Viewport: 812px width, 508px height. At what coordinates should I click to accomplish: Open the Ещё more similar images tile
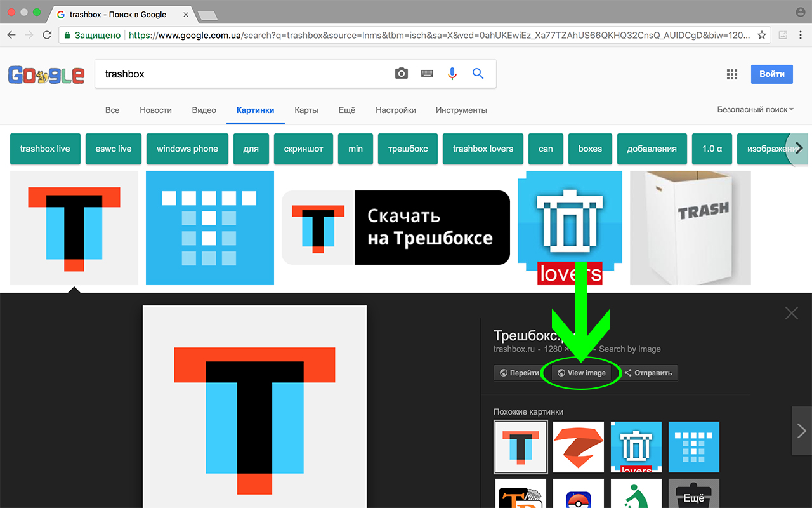(694, 493)
